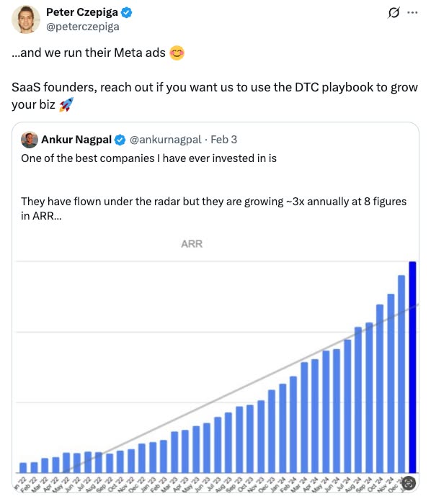Open the three-dots more options menu
This screenshot has height=504, width=431.
412,13
